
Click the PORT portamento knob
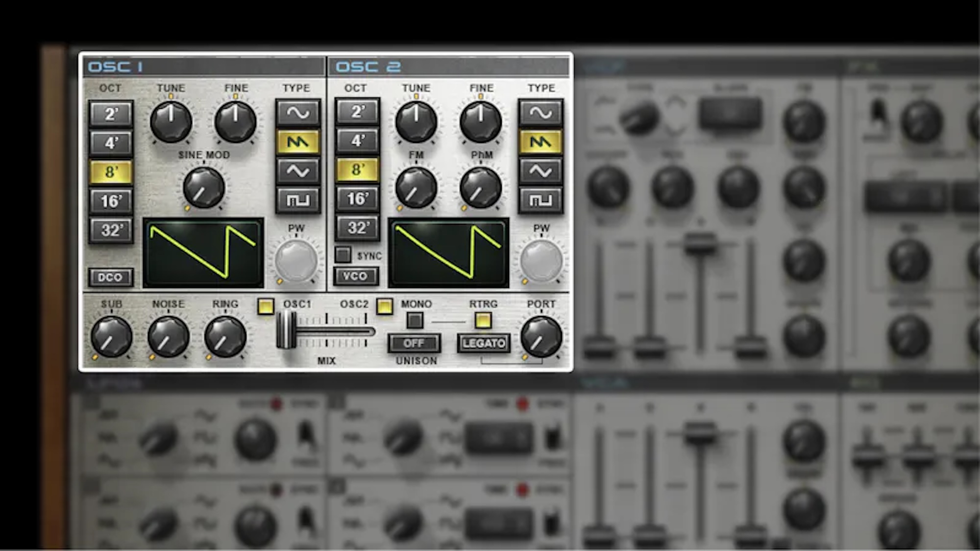click(x=541, y=336)
